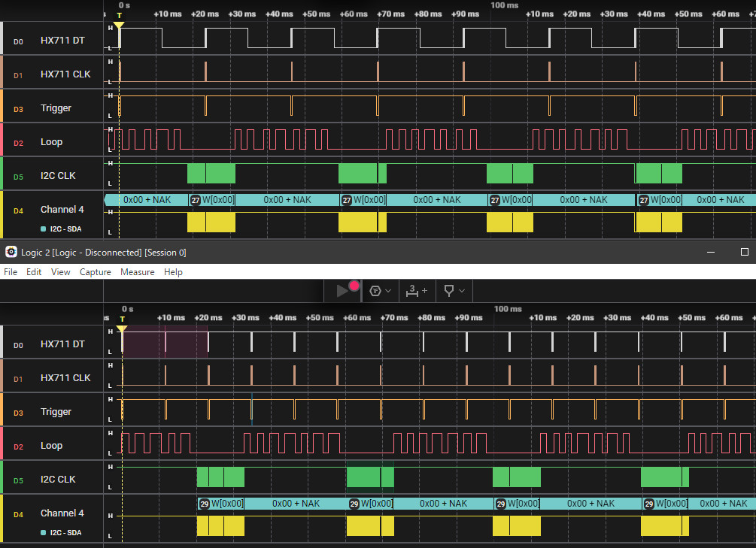Start capture with the play button
Viewport: 756px width, 548px height.
tap(342, 291)
